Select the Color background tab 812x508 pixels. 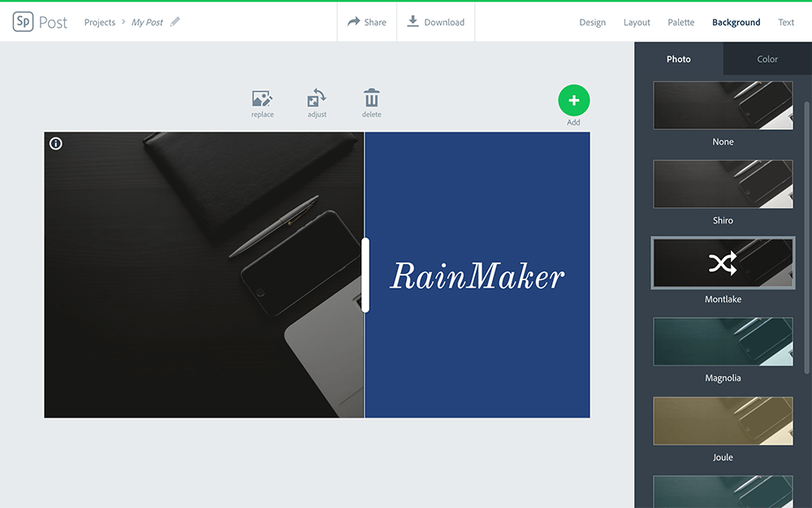767,59
